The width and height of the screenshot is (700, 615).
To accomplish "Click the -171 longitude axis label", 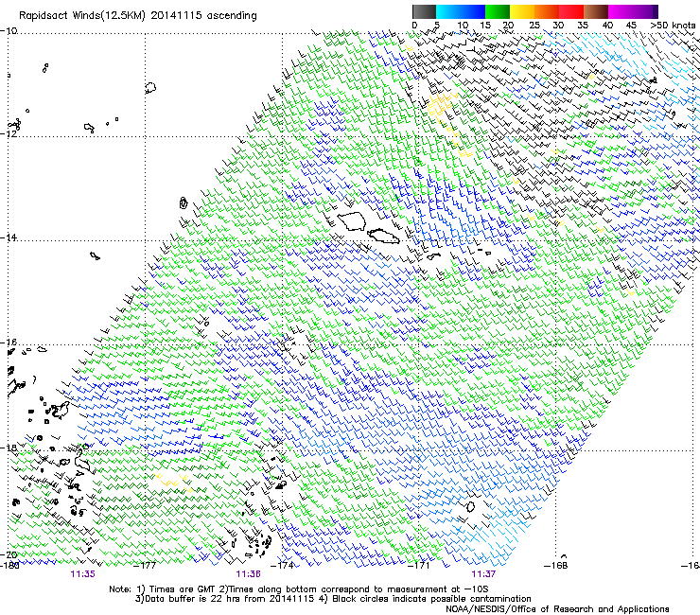I will click(418, 566).
